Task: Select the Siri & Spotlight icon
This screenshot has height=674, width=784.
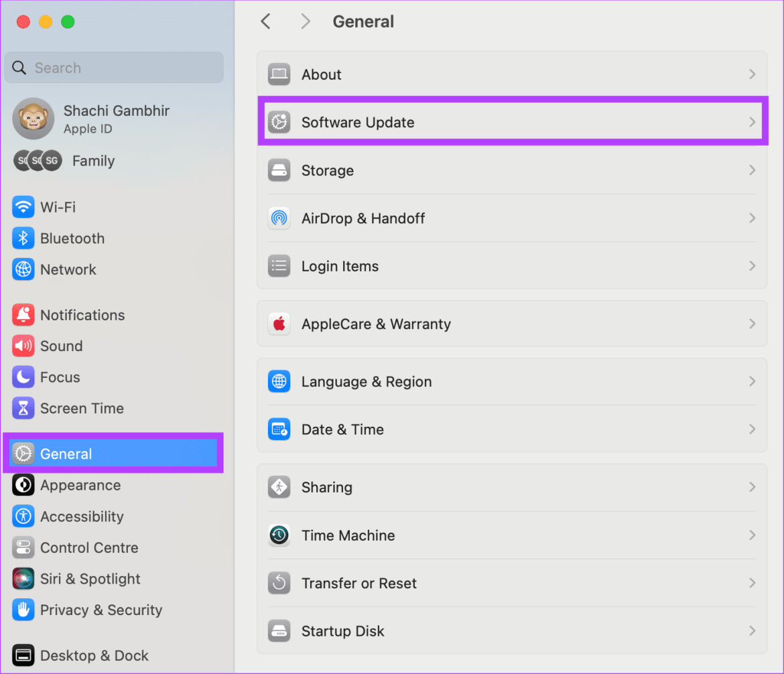Action: point(23,579)
